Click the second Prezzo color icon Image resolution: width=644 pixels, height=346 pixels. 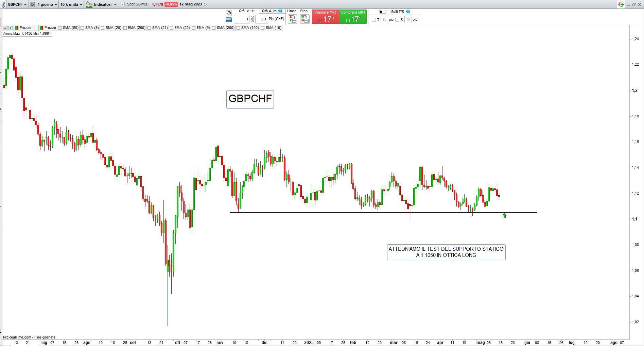click(41, 28)
